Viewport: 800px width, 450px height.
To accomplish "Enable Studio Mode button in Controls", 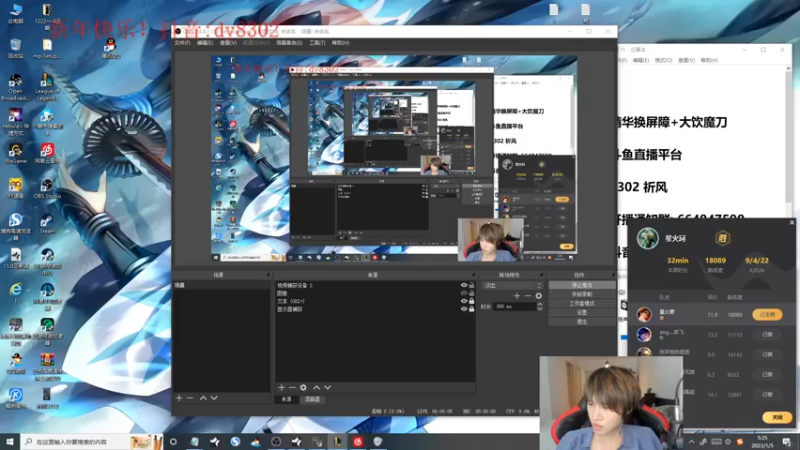I will (x=582, y=304).
